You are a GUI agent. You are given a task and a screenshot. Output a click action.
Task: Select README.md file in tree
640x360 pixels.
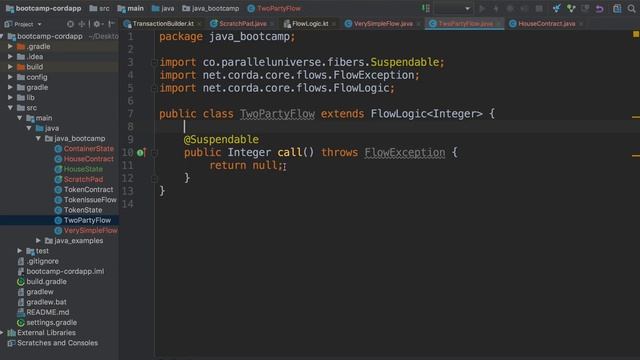pyautogui.click(x=43, y=312)
